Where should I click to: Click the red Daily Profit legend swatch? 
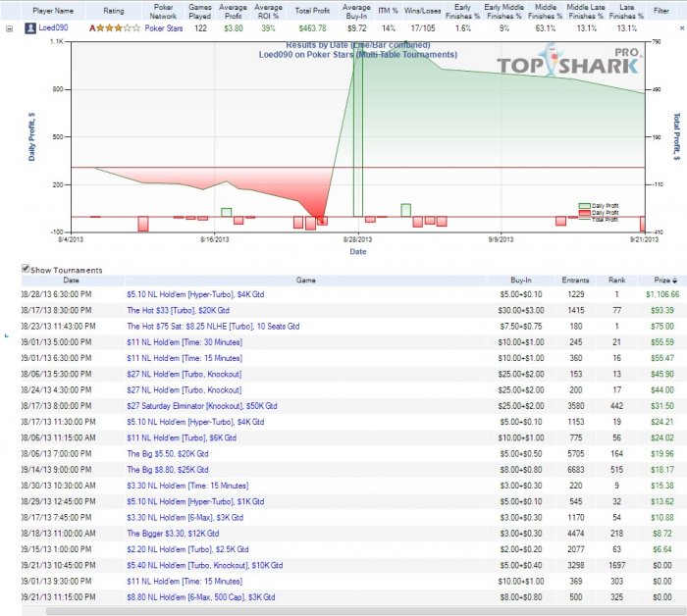tap(585, 212)
